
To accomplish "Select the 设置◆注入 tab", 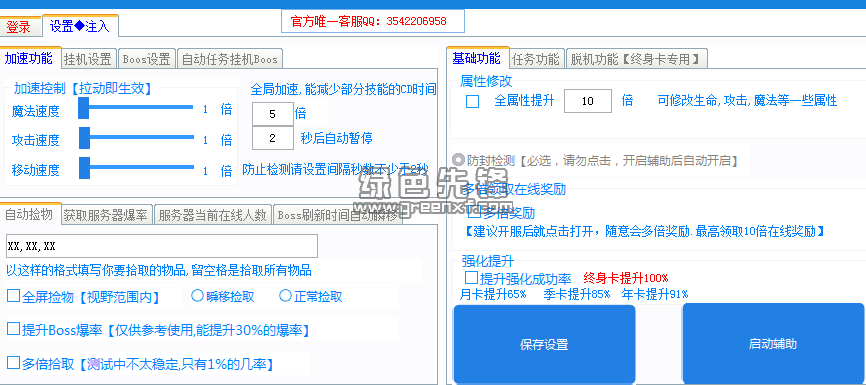I will coord(80,25).
